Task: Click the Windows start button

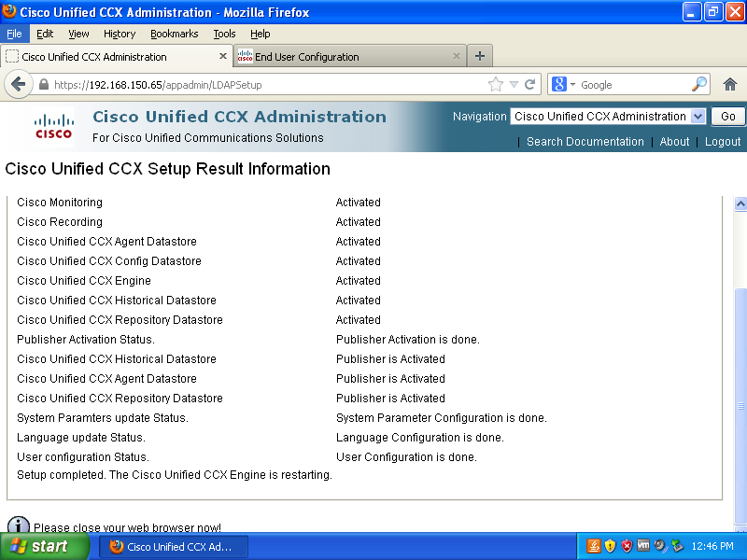Action: pyautogui.click(x=45, y=546)
